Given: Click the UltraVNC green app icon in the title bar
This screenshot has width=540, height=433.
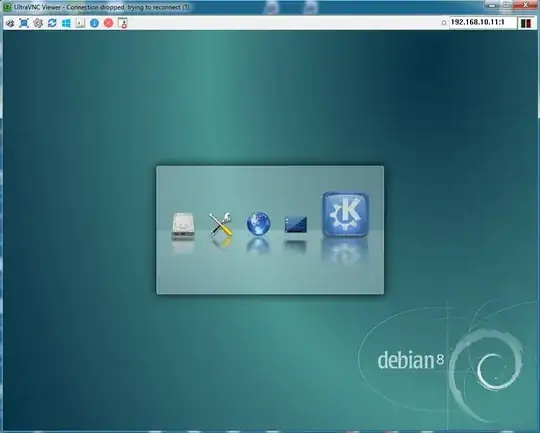Looking at the screenshot, I should [x=7, y=7].
